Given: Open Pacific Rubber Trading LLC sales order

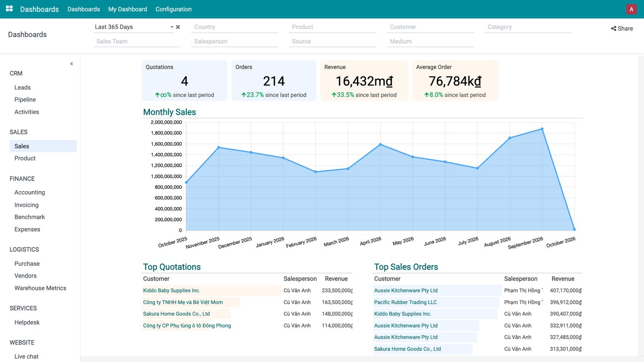Looking at the screenshot, I should tap(405, 302).
